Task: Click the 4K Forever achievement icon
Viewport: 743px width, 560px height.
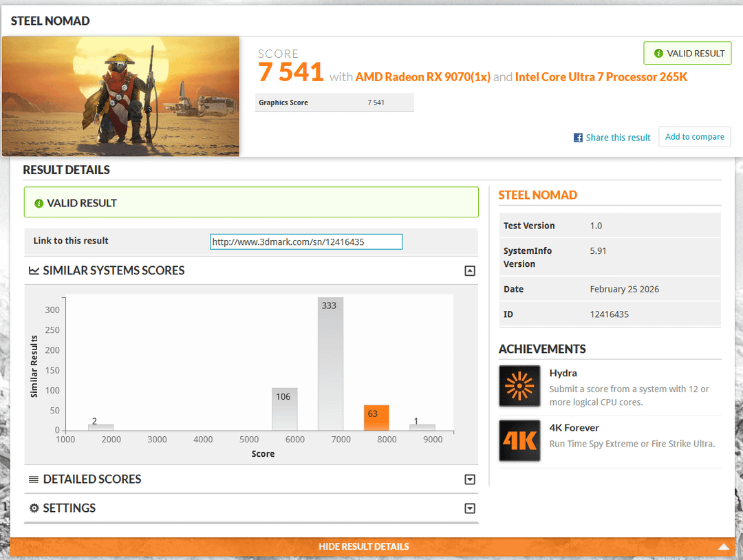Action: tap(519, 440)
